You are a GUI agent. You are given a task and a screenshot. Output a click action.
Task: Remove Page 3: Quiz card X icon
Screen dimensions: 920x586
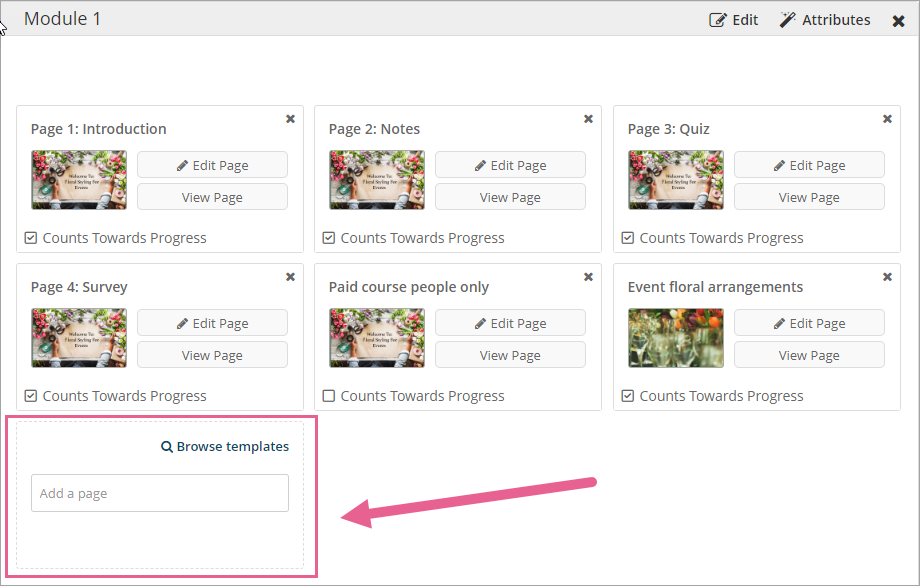tap(887, 119)
